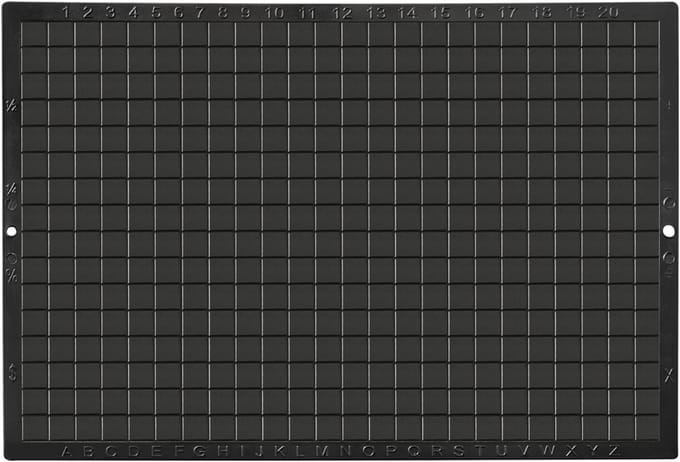The height and width of the screenshot is (462, 680).
Task: Click the number 10 along the top edge
Action: click(x=274, y=13)
